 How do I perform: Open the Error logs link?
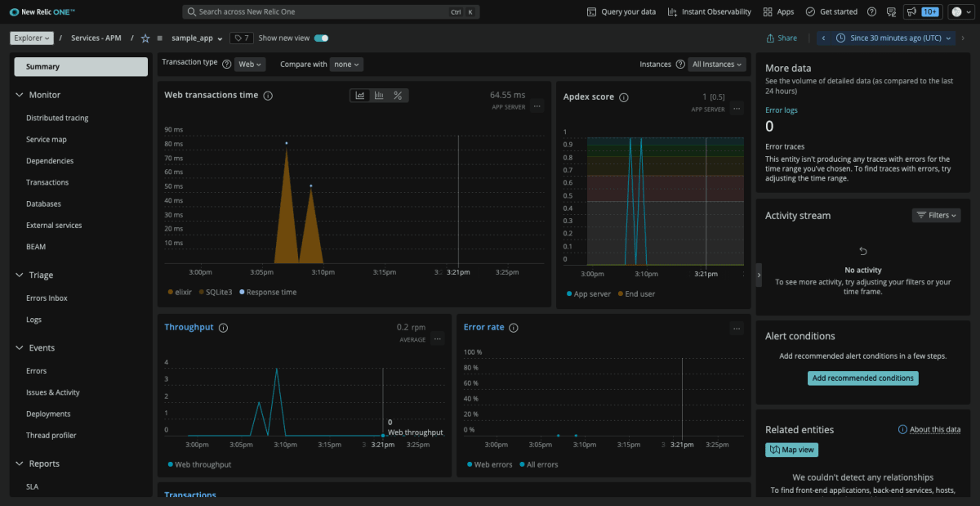tap(781, 110)
